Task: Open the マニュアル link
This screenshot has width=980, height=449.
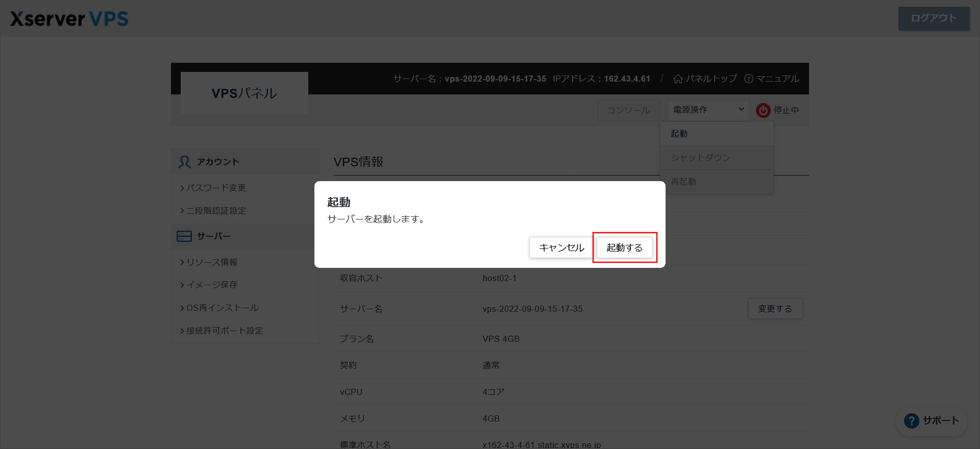Action: coord(777,79)
